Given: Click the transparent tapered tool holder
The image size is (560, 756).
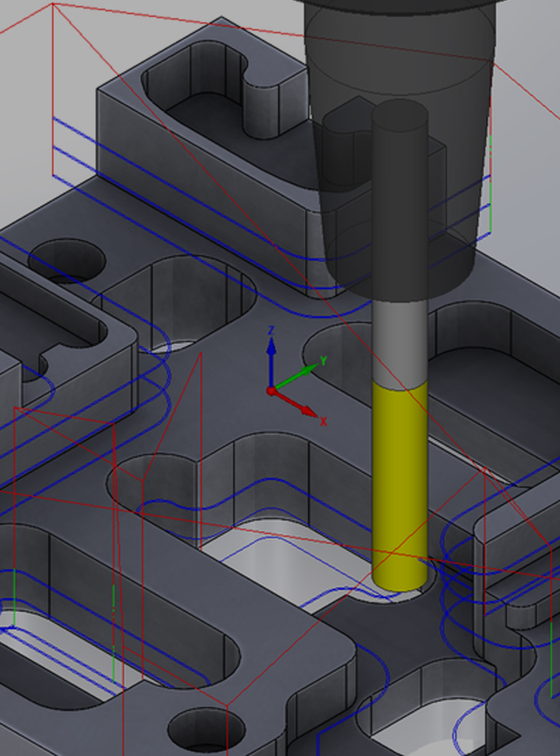Looking at the screenshot, I should 399,148.
